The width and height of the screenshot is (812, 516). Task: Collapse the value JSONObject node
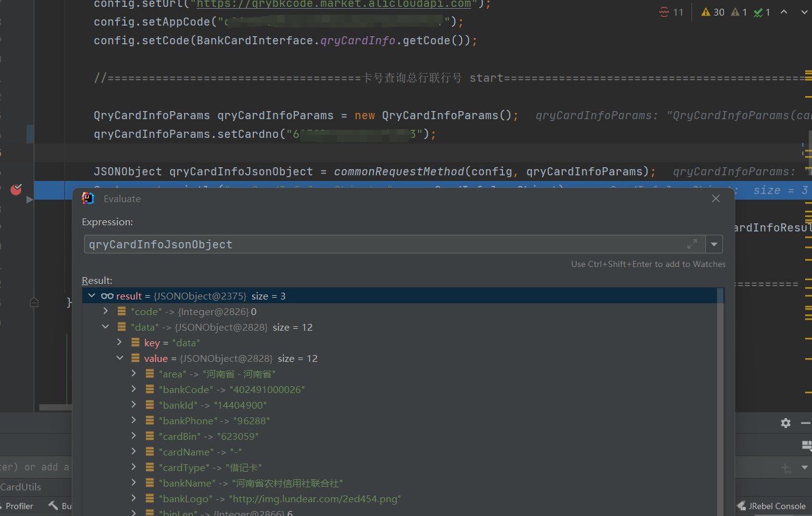pyautogui.click(x=119, y=358)
